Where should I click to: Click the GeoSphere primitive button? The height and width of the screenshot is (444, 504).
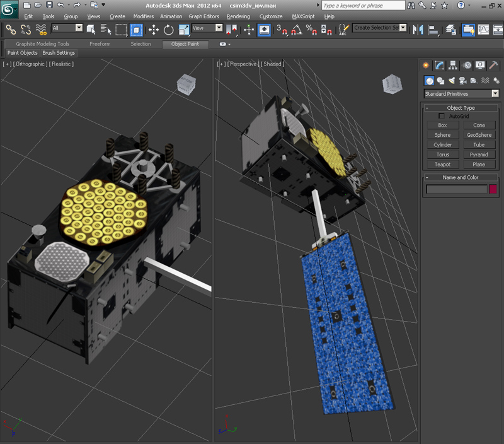tap(479, 135)
